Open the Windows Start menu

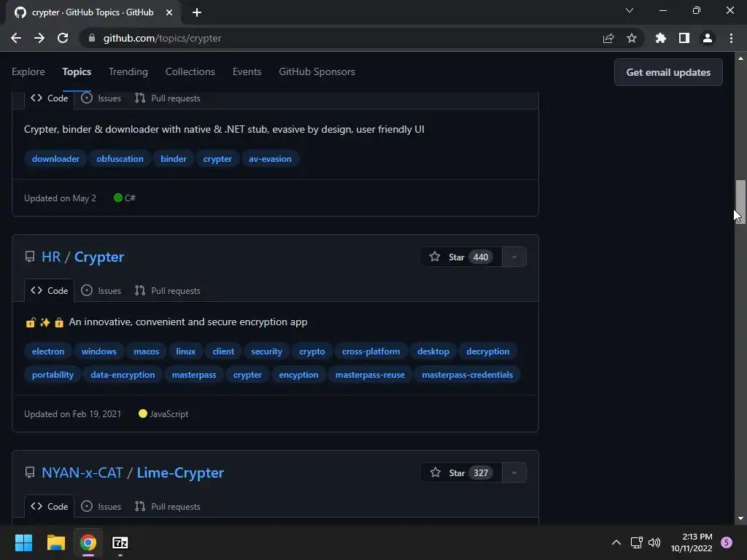23,542
